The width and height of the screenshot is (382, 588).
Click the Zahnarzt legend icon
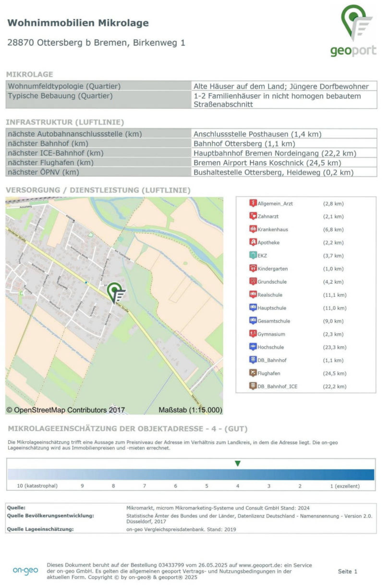coord(253,216)
